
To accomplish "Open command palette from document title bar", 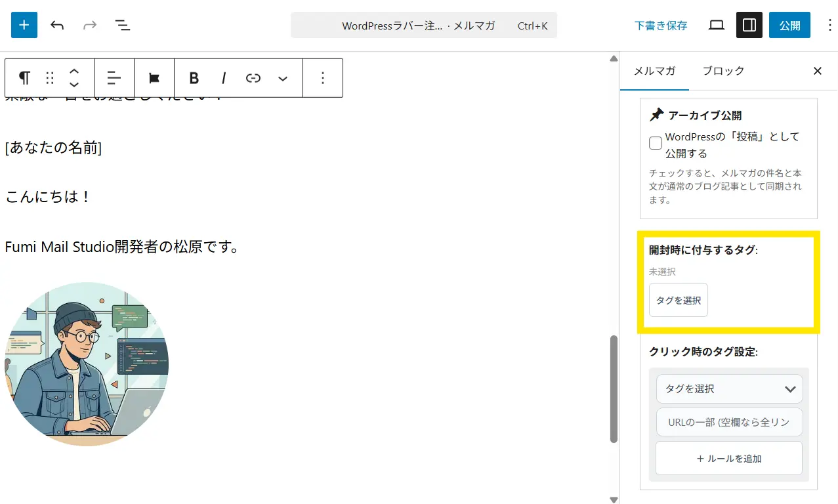I will (423, 26).
